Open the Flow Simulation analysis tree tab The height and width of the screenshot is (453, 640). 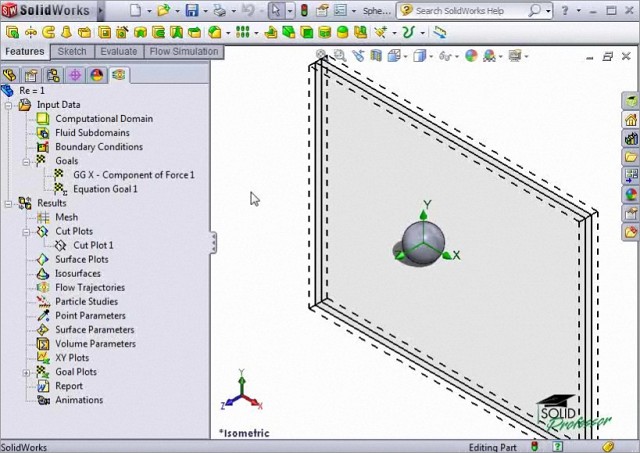tap(119, 75)
